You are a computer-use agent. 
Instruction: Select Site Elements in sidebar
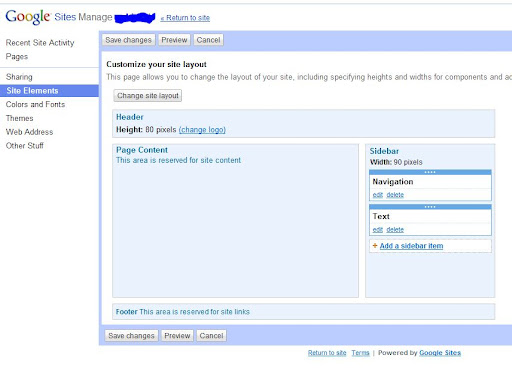[x=49, y=91]
